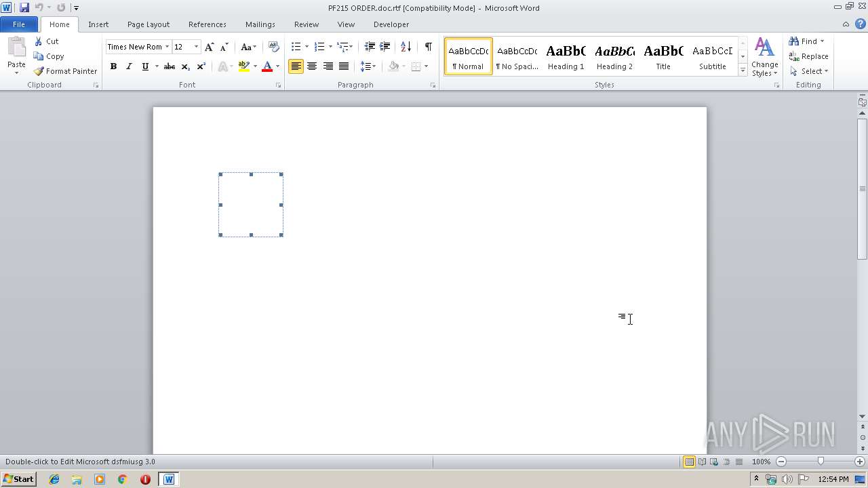Apply Title style
The image size is (868, 488).
pyautogui.click(x=663, y=56)
